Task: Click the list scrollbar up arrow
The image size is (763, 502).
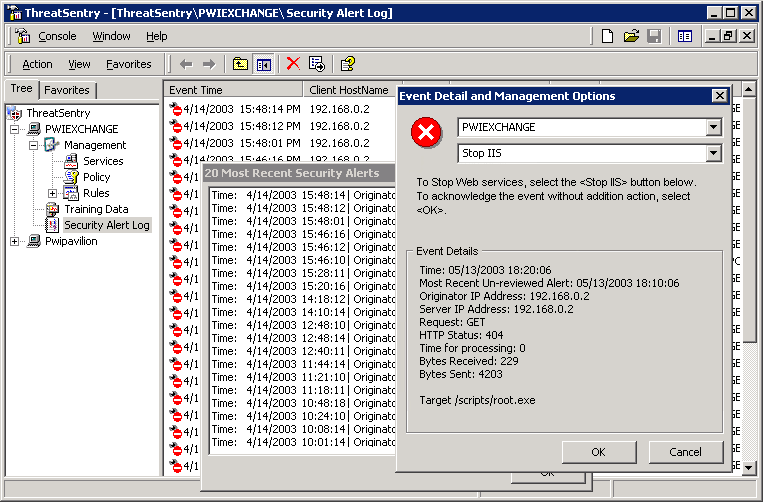Action: (748, 89)
